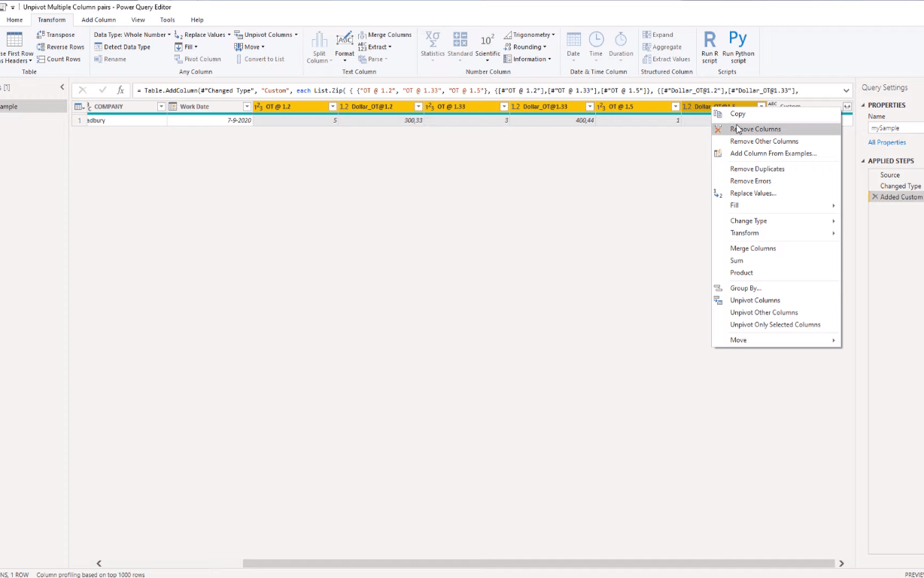Open the View ribbon tab
924x578 pixels.
tap(138, 20)
